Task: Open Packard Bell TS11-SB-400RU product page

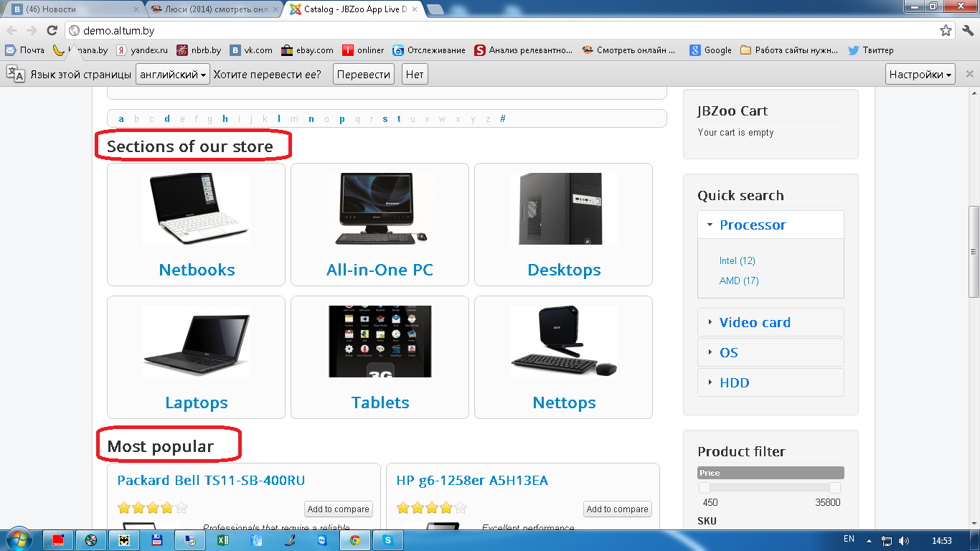Action: [x=211, y=480]
